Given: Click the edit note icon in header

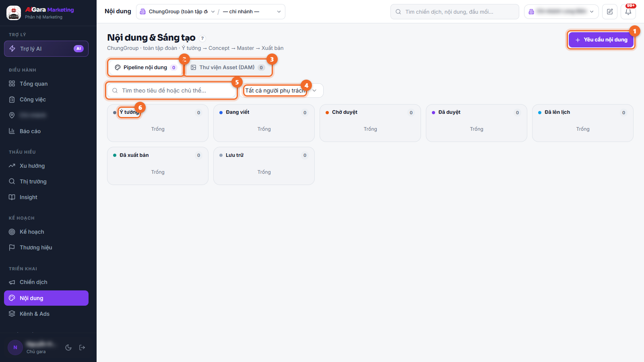Looking at the screenshot, I should coord(610,12).
